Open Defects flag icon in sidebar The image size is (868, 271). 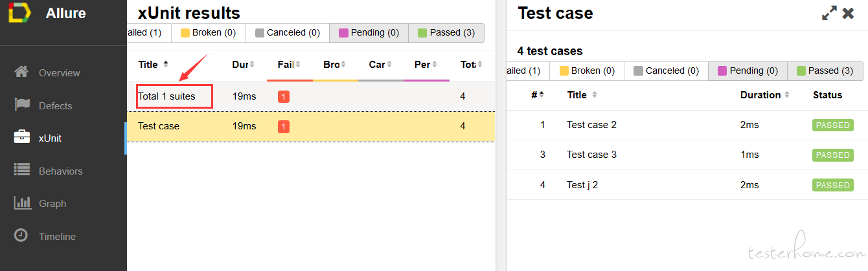(21, 105)
